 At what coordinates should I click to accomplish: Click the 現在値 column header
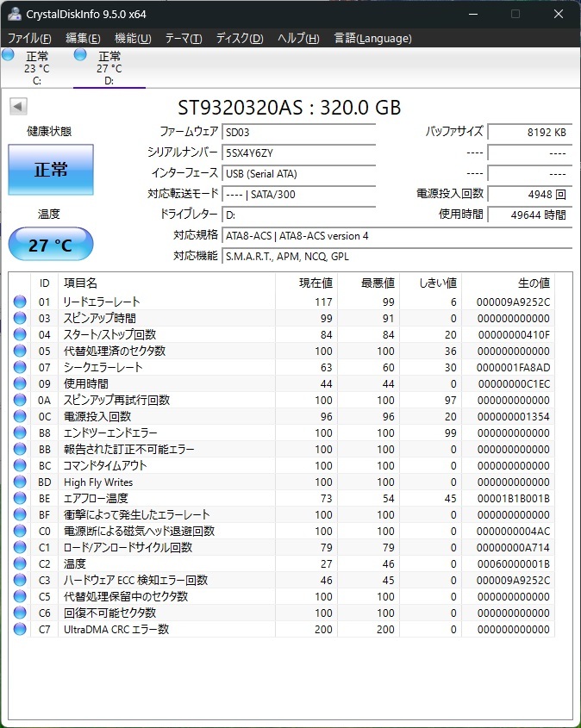point(307,283)
